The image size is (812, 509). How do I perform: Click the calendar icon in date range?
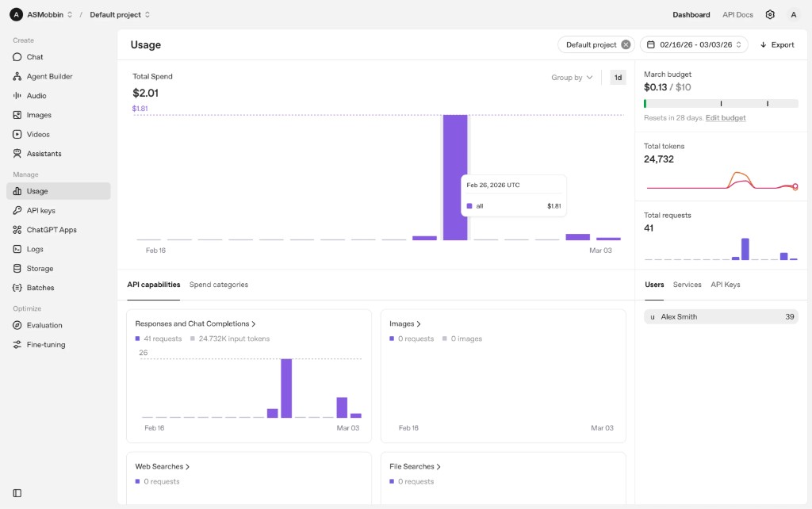point(651,44)
